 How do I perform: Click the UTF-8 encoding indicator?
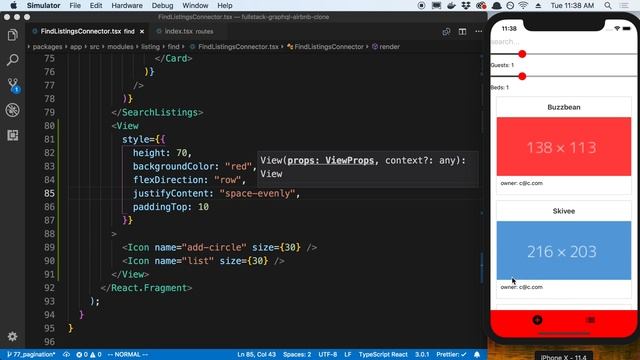point(327,354)
